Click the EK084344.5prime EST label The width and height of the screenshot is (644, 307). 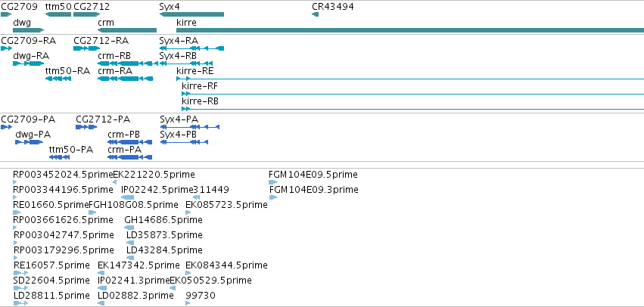226,265
